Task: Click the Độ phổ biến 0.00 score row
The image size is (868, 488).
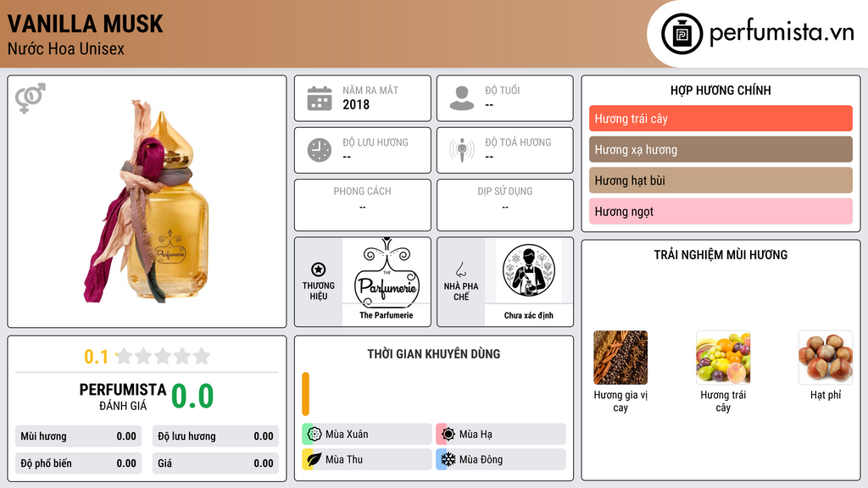Action: pos(78,463)
